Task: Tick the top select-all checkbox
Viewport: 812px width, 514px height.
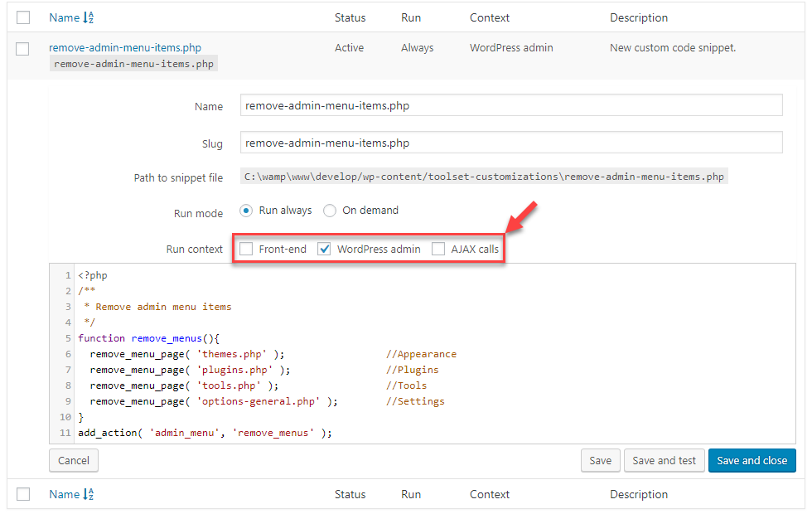Action: tap(23, 17)
